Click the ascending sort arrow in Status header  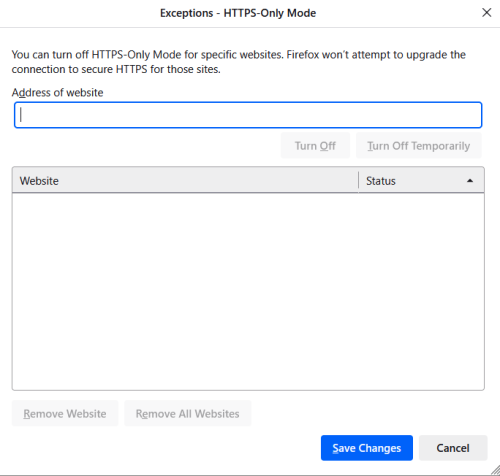(x=470, y=181)
